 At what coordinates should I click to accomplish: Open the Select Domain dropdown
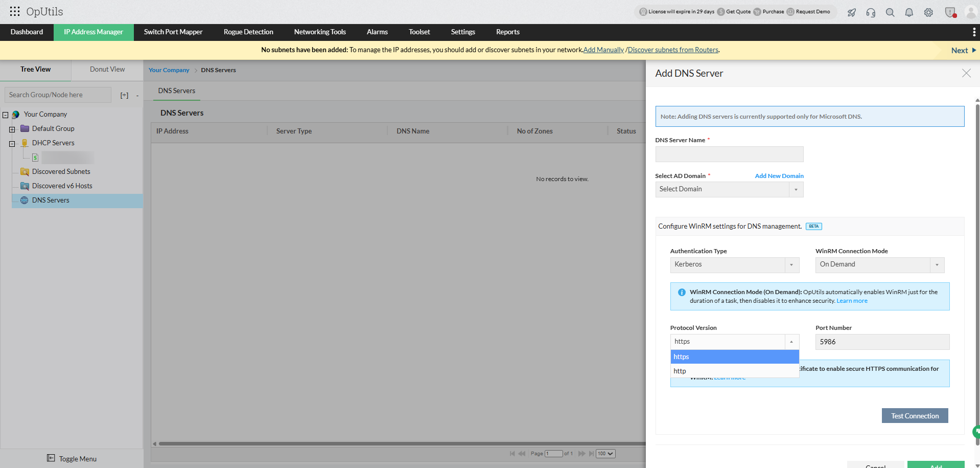coord(729,189)
